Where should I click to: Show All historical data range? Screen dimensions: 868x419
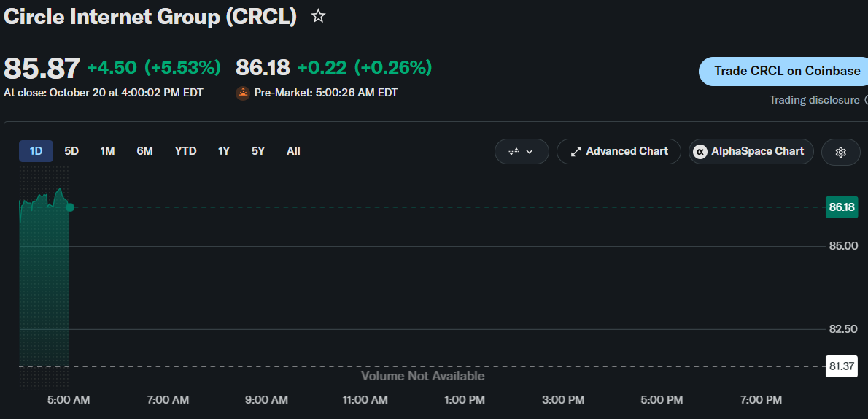293,151
